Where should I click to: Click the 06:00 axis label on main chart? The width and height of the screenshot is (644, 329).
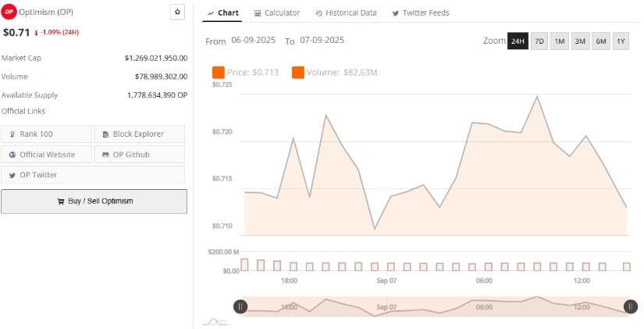tap(484, 281)
